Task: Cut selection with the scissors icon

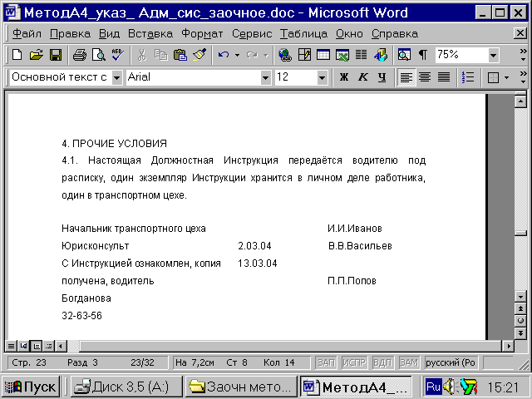Action: [141, 55]
